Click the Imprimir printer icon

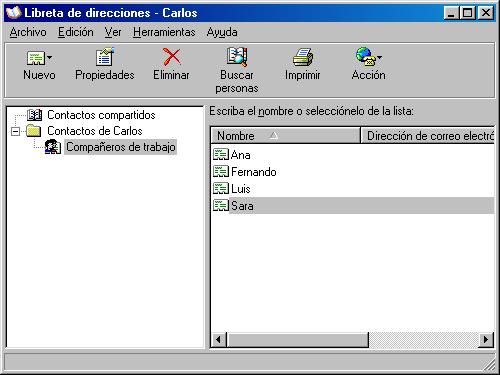click(303, 57)
